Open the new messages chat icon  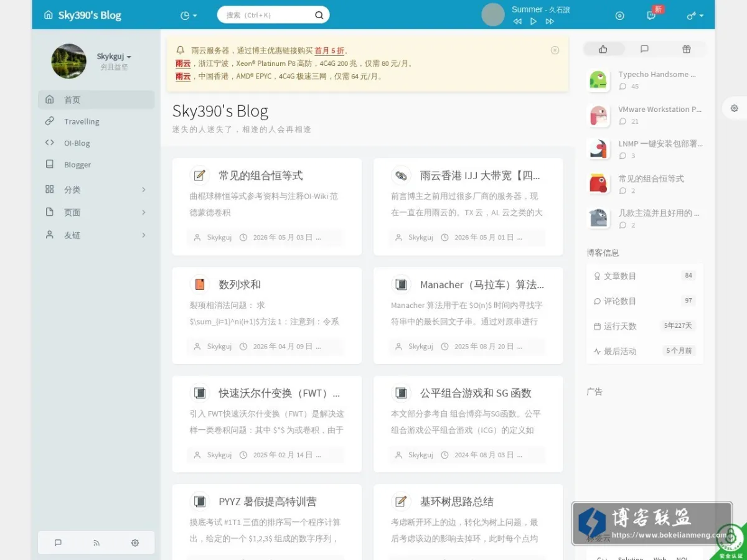click(x=651, y=16)
